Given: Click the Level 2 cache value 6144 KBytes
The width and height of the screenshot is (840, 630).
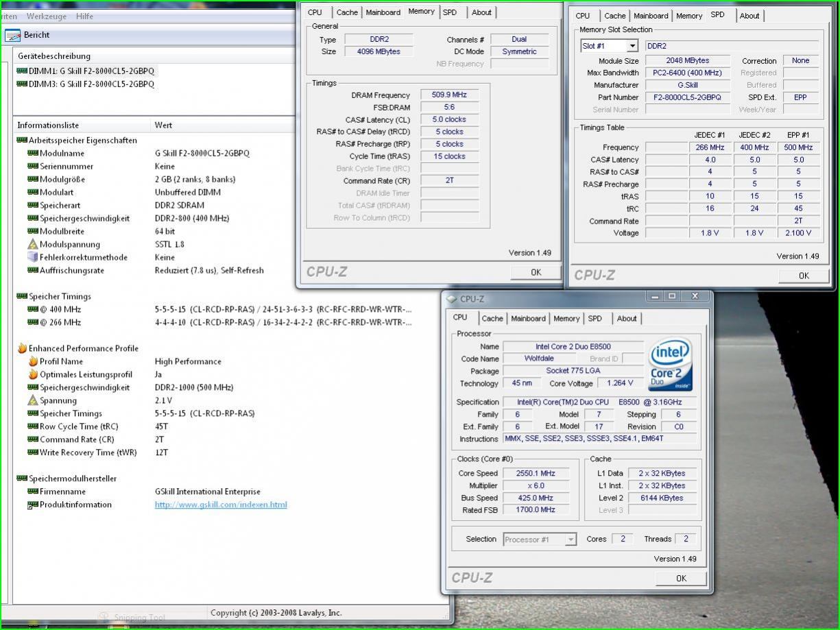Looking at the screenshot, I should [x=662, y=498].
